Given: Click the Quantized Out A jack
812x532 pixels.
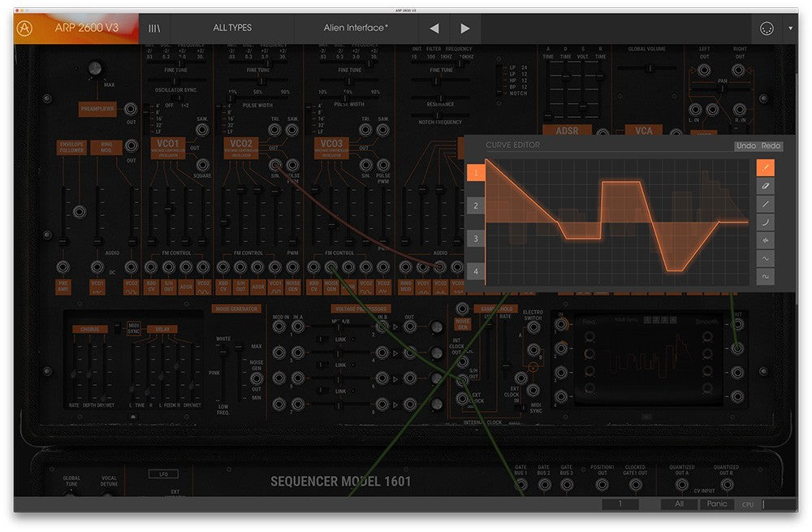Looking at the screenshot, I should point(682,485).
